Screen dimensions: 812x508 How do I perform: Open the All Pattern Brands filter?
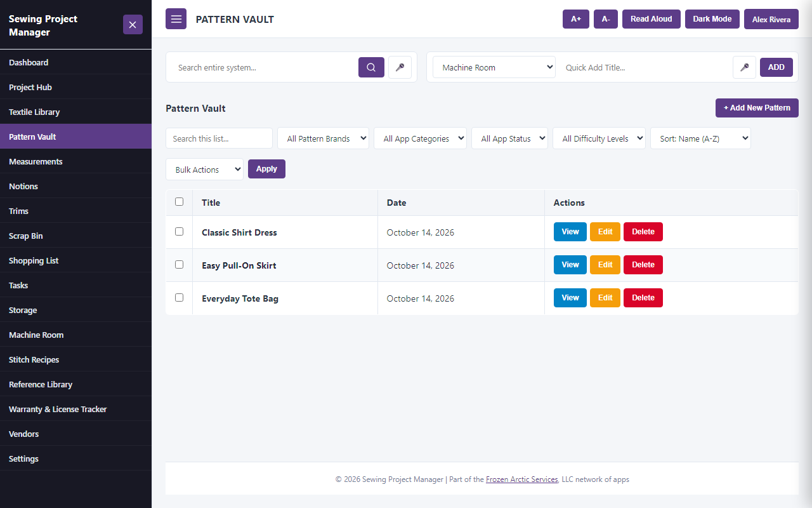pyautogui.click(x=323, y=138)
